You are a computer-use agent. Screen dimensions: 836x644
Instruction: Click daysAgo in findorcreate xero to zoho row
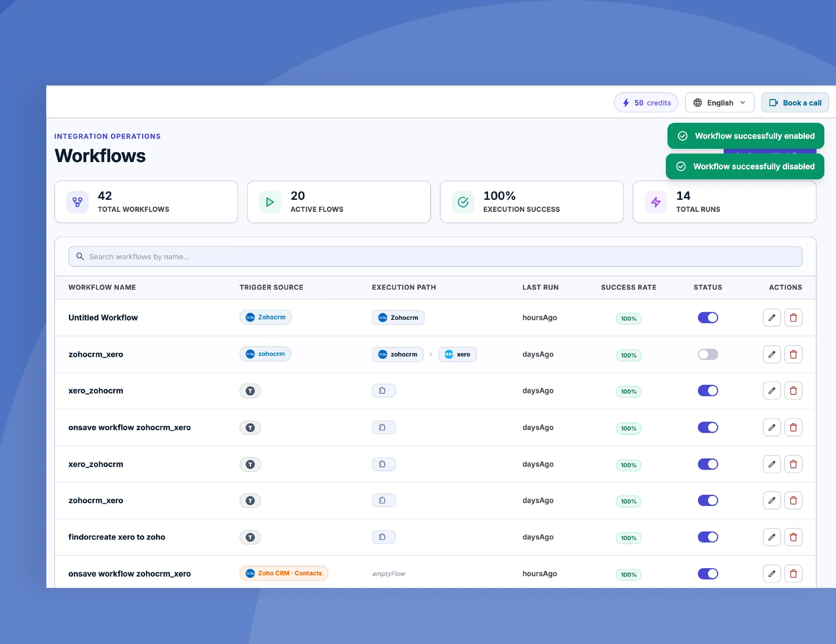click(x=538, y=537)
